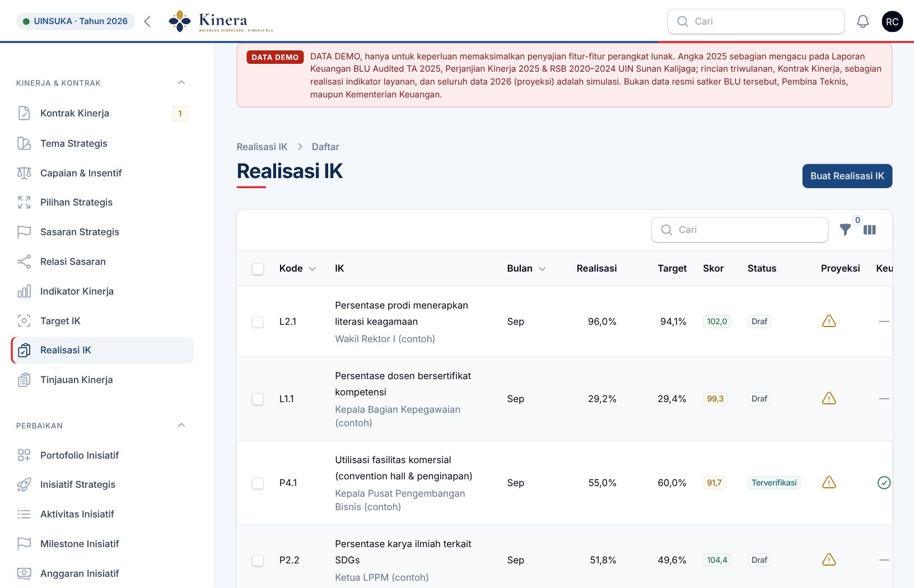914x588 pixels.
Task: Toggle table columns icon
Action: pyautogui.click(x=870, y=230)
